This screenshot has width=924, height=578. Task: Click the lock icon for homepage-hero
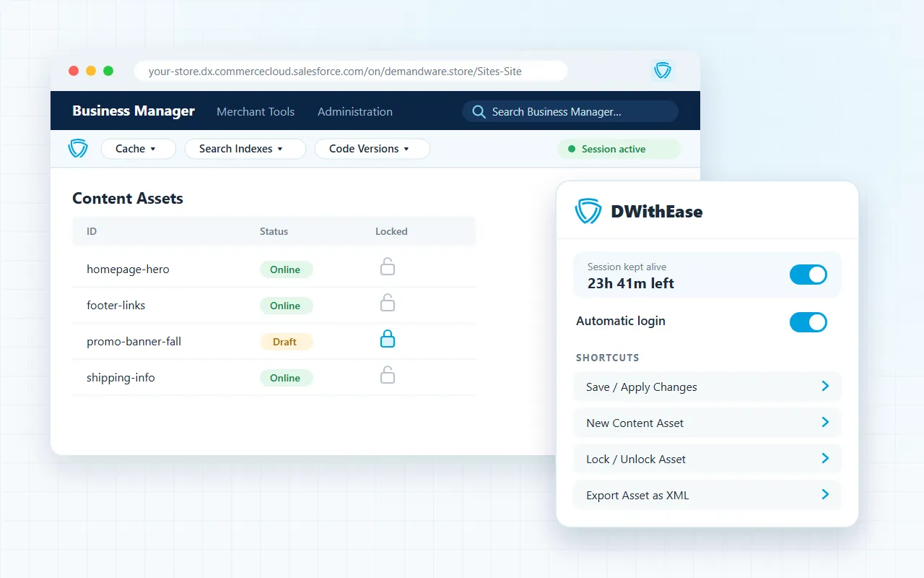(x=388, y=267)
